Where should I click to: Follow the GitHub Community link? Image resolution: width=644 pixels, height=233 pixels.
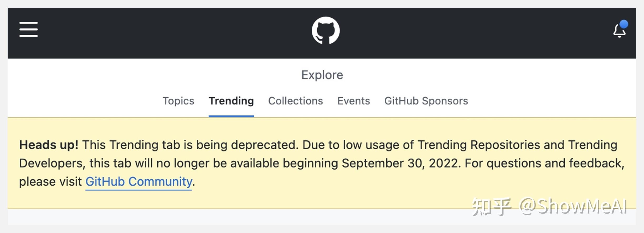pyautogui.click(x=138, y=181)
